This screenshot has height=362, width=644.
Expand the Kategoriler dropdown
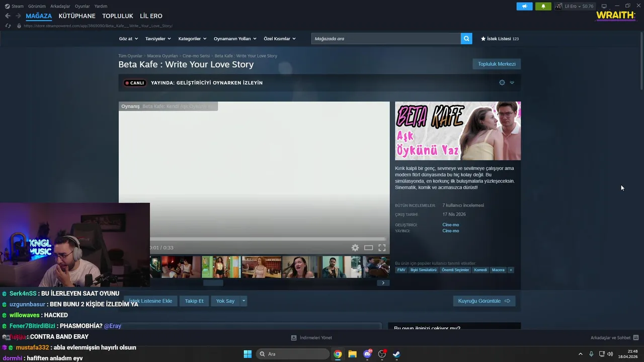(x=192, y=39)
